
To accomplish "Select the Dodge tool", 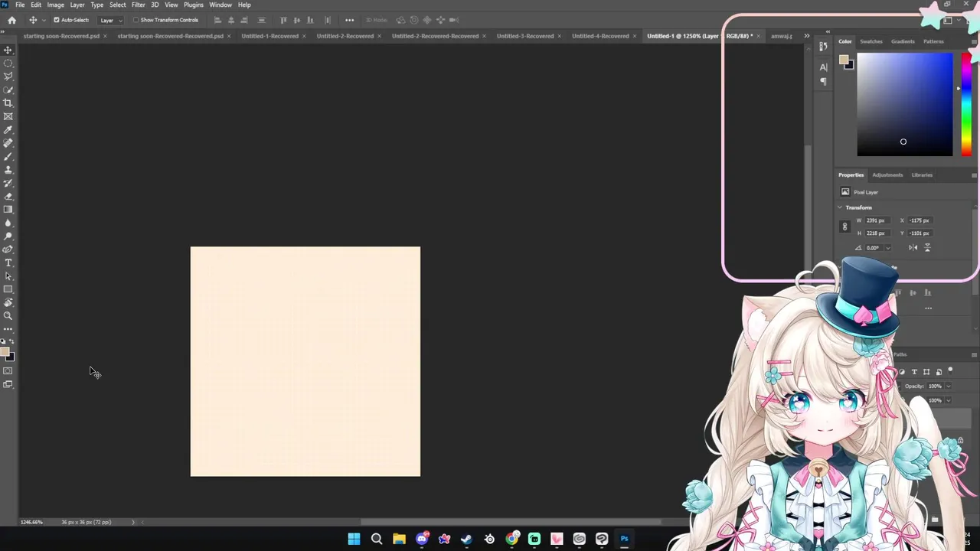I will [8, 236].
